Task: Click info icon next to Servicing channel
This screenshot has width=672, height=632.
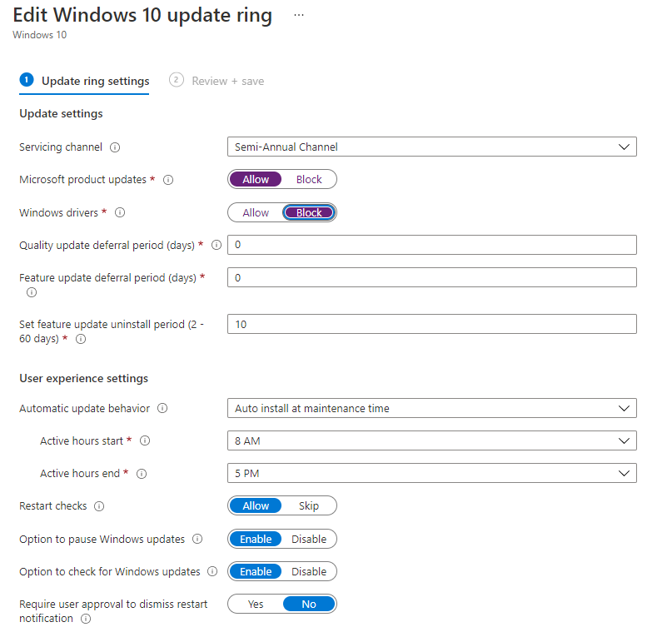Action: 115,147
